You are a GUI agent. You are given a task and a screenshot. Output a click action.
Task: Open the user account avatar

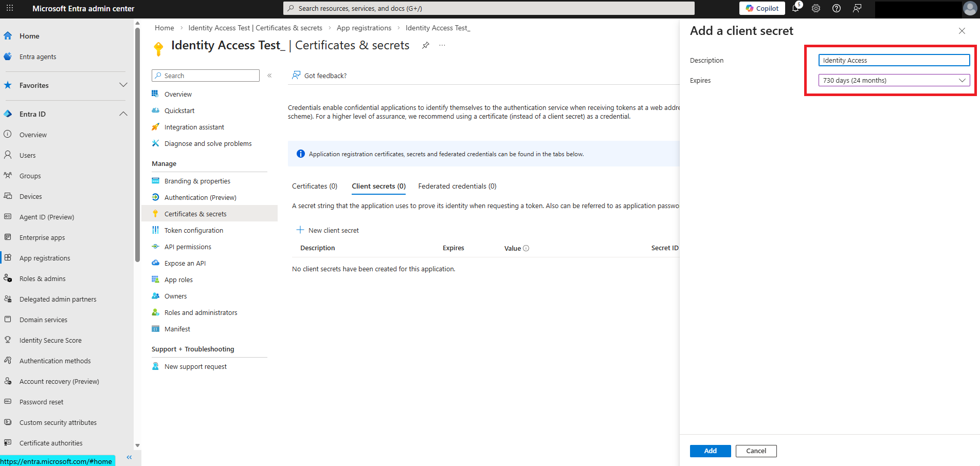click(970, 8)
